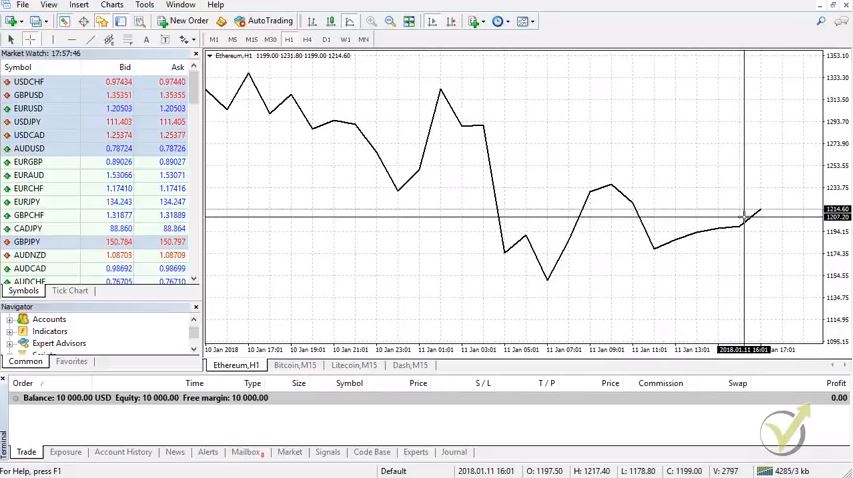The image size is (853, 478).
Task: Set timeframe to M15
Action: [x=251, y=39]
